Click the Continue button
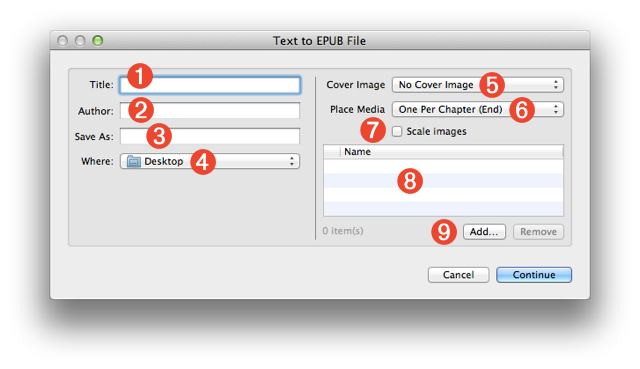The image size is (640, 369). click(x=534, y=275)
